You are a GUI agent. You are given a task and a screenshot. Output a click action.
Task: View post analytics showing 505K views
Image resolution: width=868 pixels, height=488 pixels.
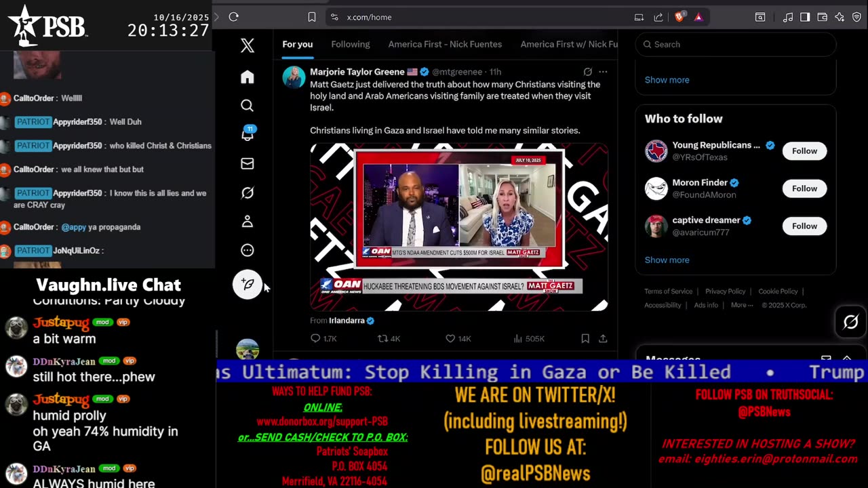click(529, 338)
